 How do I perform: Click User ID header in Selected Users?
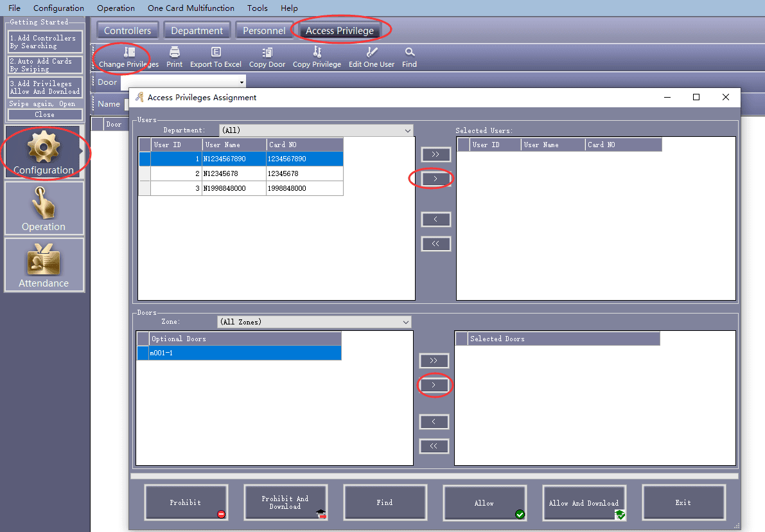pyautogui.click(x=495, y=145)
